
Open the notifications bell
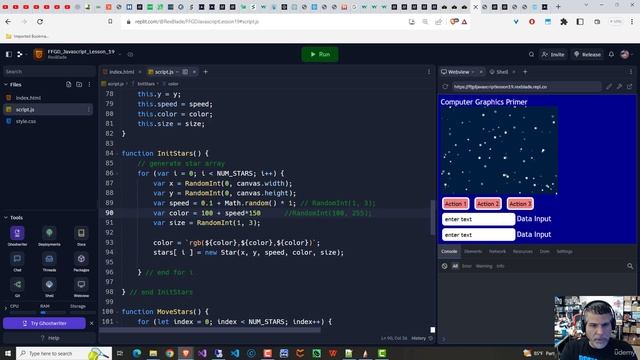coord(611,54)
